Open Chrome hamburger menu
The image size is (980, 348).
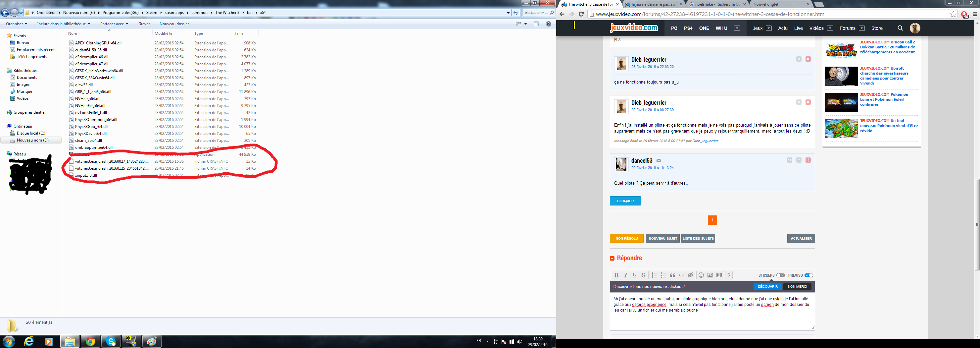click(975, 14)
